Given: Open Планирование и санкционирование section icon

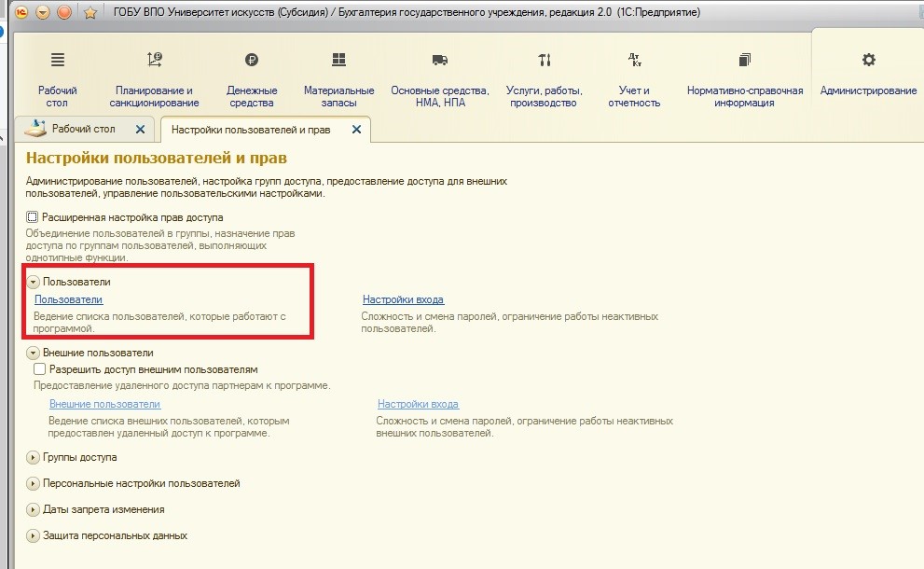Looking at the screenshot, I should point(155,60).
